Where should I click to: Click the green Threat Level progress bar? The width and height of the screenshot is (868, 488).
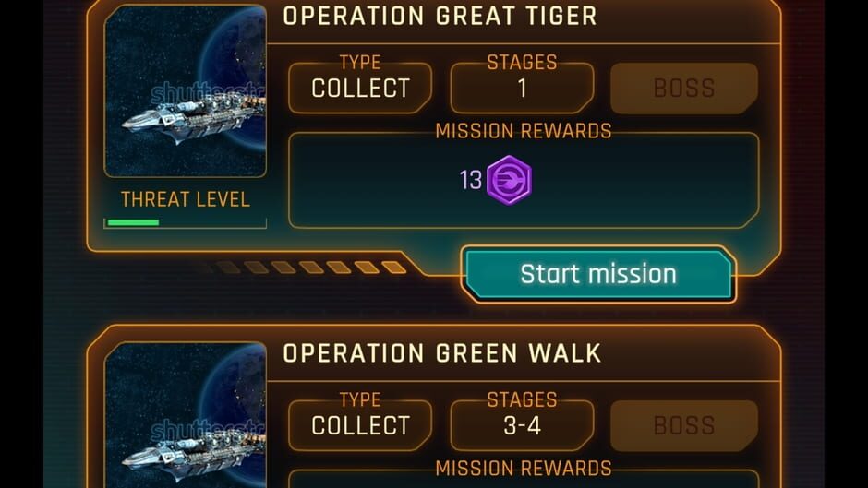(133, 222)
